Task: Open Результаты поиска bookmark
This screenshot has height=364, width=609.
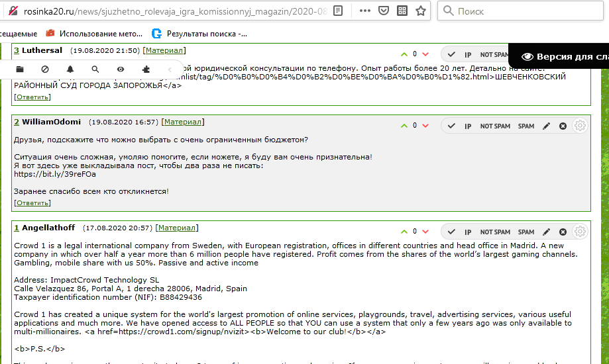Action: pos(199,34)
